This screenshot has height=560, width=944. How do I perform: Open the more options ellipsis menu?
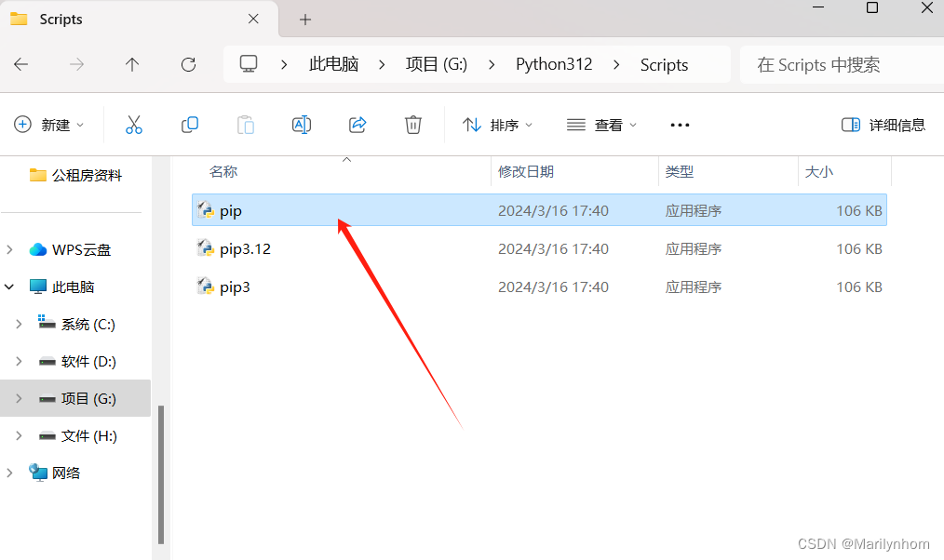point(680,125)
